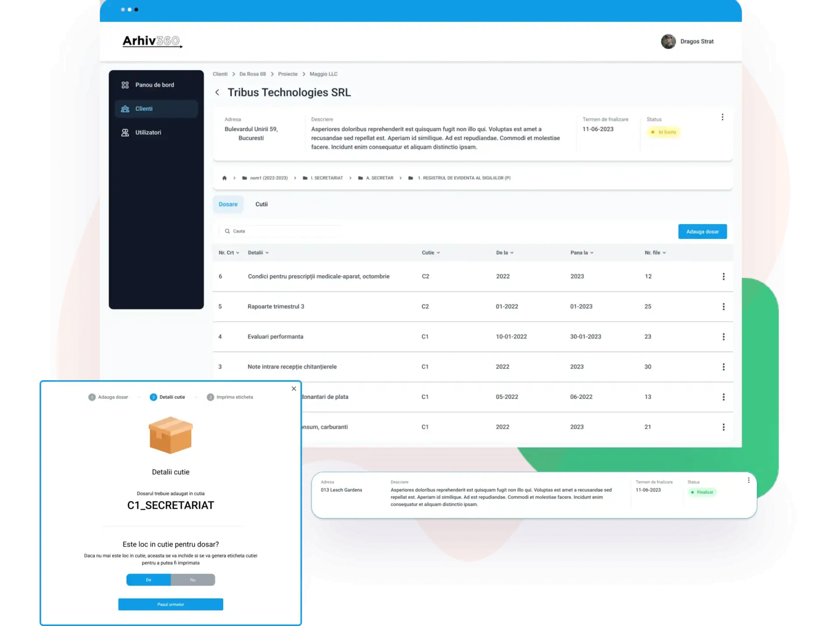Close the Detalii cutie dialog

click(x=294, y=389)
